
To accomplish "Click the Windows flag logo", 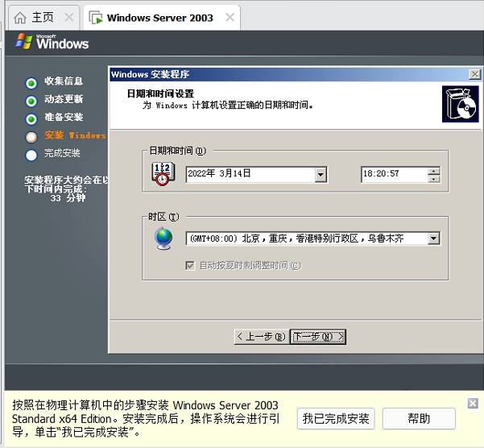I will click(x=24, y=41).
